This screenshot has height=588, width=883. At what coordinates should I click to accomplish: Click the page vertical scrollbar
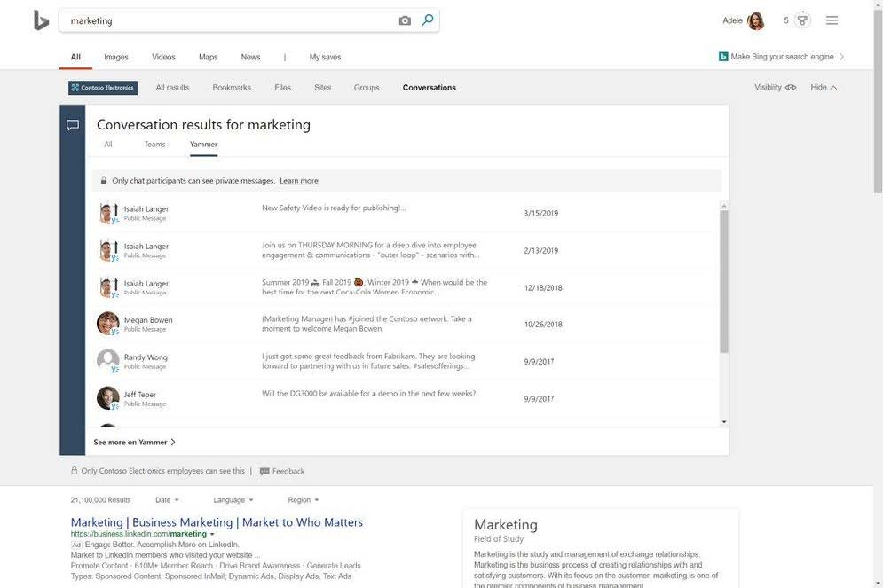click(x=878, y=101)
